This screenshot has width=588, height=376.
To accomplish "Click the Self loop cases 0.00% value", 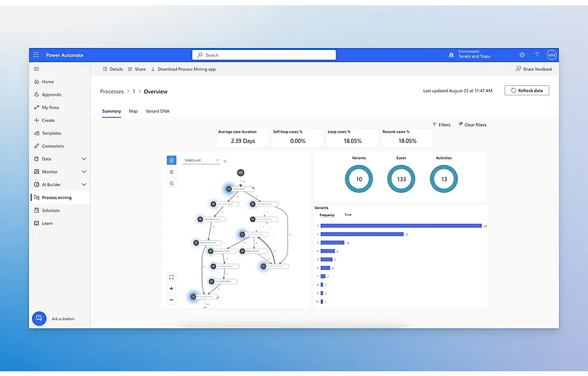I will pyautogui.click(x=298, y=141).
